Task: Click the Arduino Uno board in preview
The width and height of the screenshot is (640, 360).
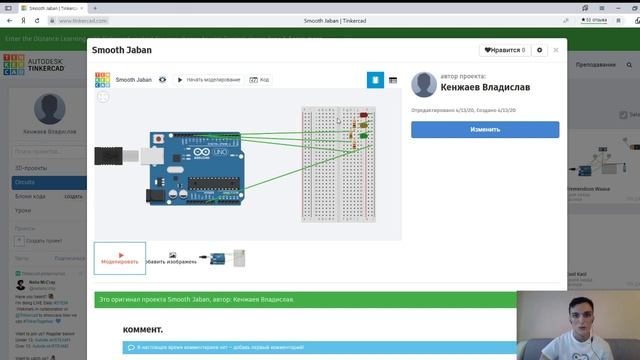Action: pyautogui.click(x=197, y=169)
